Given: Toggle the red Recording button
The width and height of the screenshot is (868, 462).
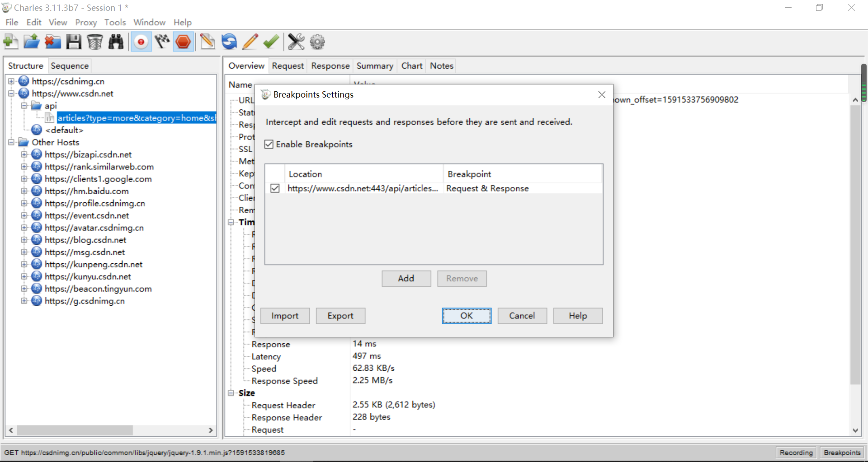Looking at the screenshot, I should pyautogui.click(x=141, y=42).
